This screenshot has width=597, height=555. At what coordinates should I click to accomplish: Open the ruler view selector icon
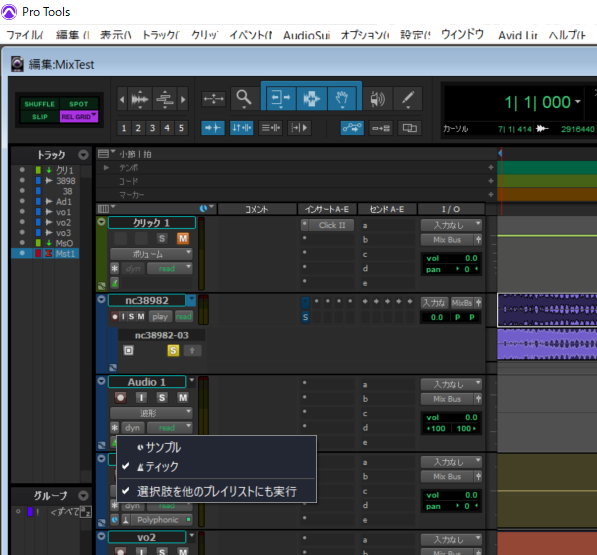(x=106, y=154)
